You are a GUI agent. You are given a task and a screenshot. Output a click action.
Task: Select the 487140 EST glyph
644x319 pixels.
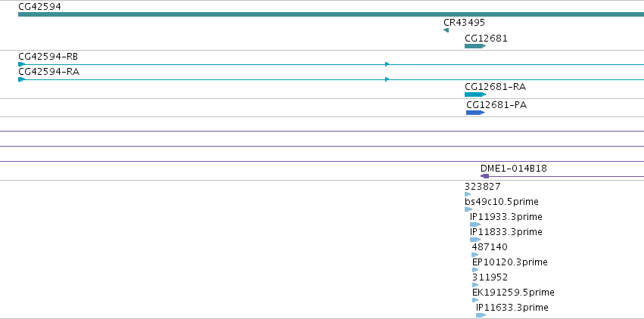[475, 255]
